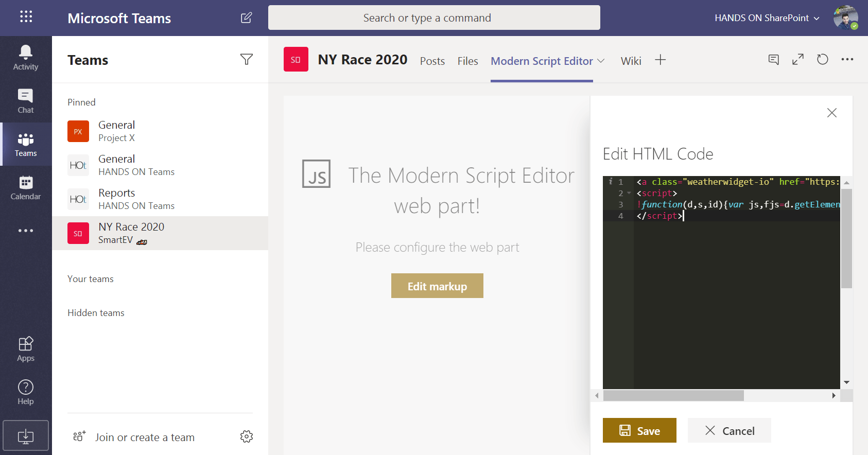868x455 pixels.
Task: Click the scroll down arrow in code editor
Action: tap(846, 382)
